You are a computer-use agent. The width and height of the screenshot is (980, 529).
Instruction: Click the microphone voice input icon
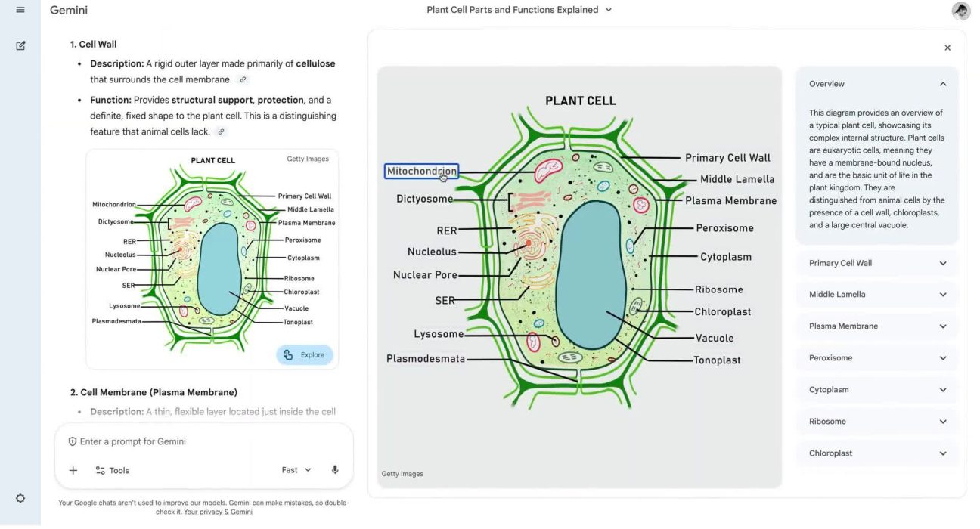click(x=335, y=470)
